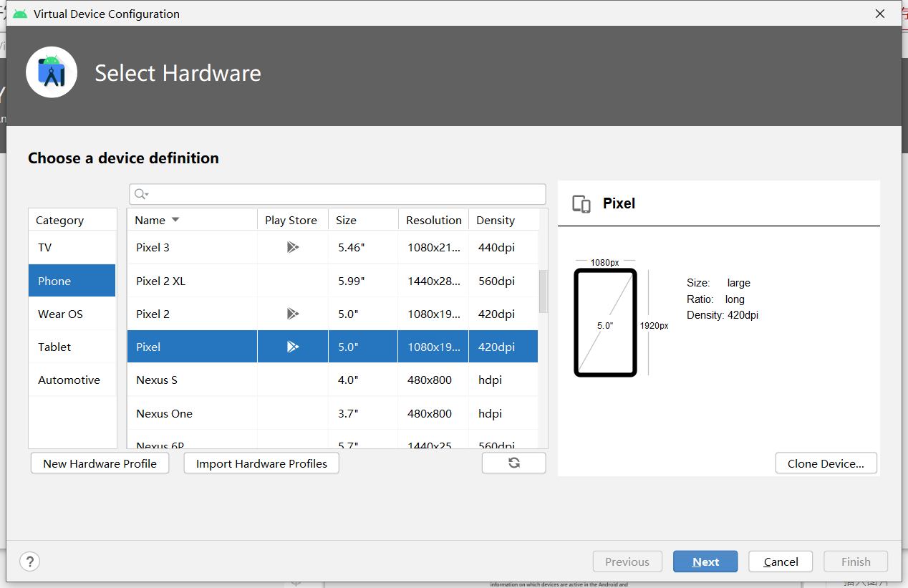The image size is (908, 588).
Task: Select the Pixel 2 XL device row
Action: point(333,281)
